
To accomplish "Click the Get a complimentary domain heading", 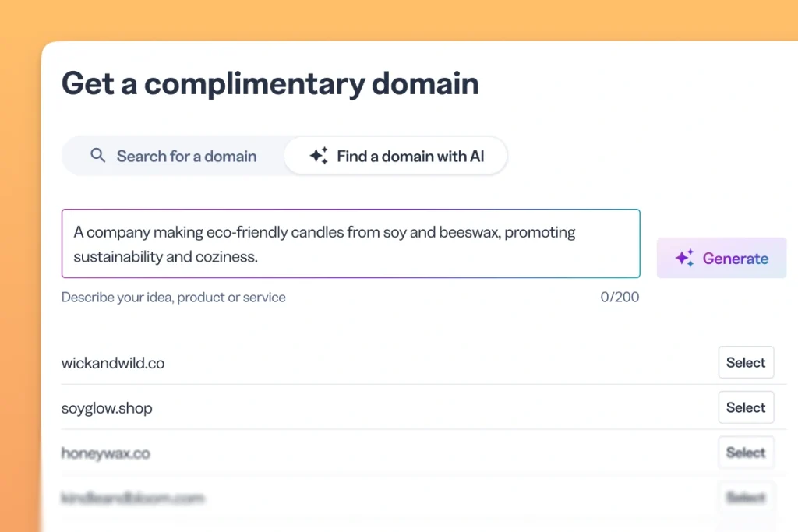I will pyautogui.click(x=270, y=84).
